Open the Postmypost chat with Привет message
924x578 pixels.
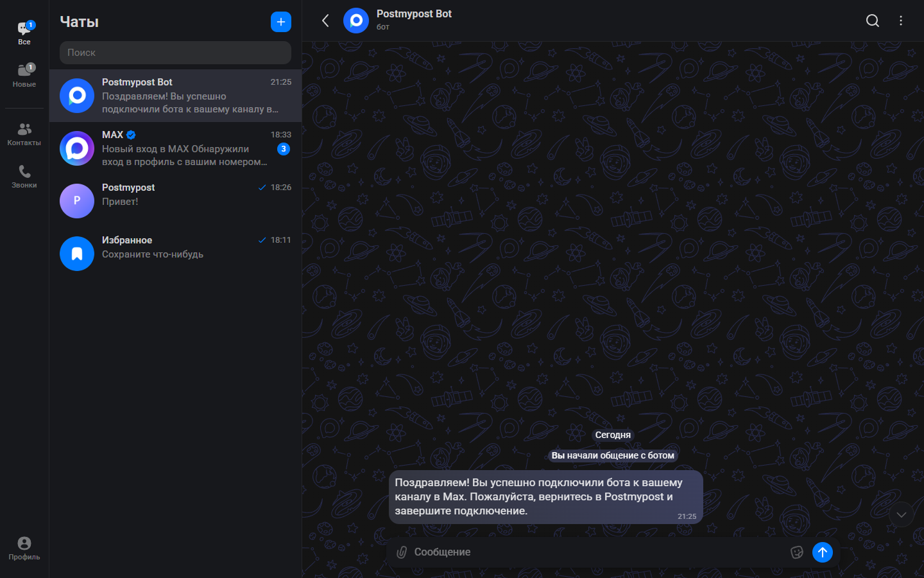175,200
